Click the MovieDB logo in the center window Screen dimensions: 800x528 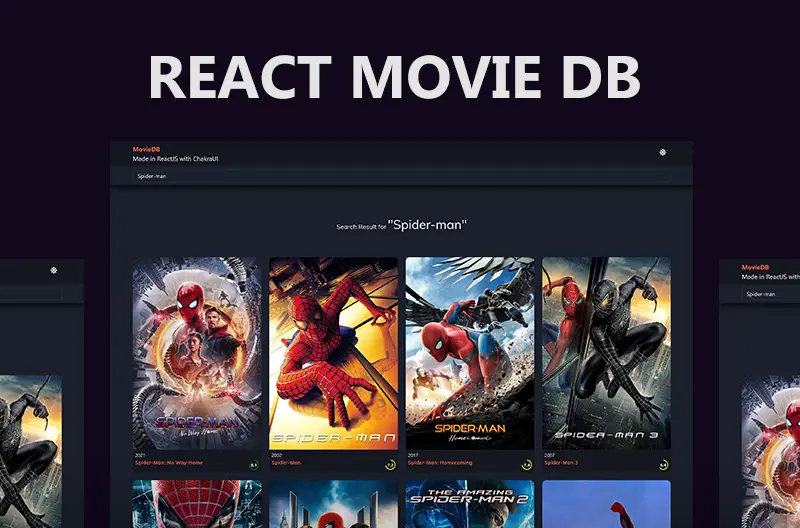[146, 149]
